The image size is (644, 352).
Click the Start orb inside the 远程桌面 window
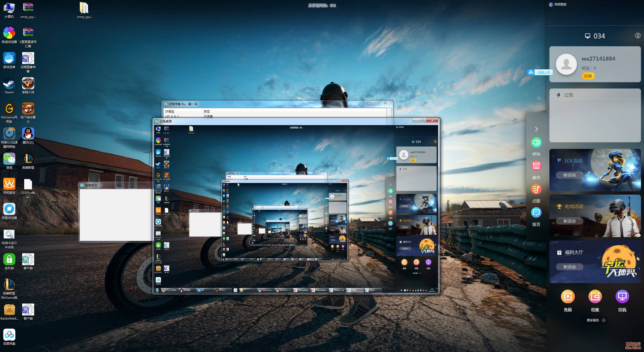(x=157, y=290)
